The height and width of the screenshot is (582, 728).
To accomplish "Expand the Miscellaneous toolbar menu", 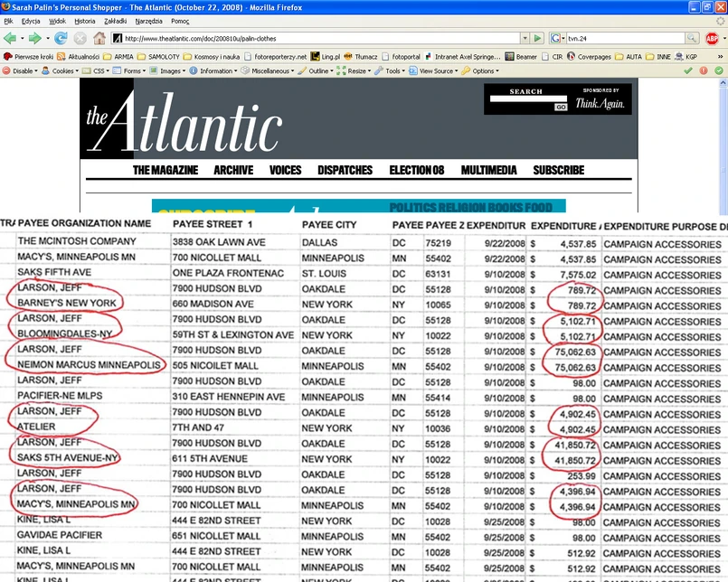I will 269,70.
